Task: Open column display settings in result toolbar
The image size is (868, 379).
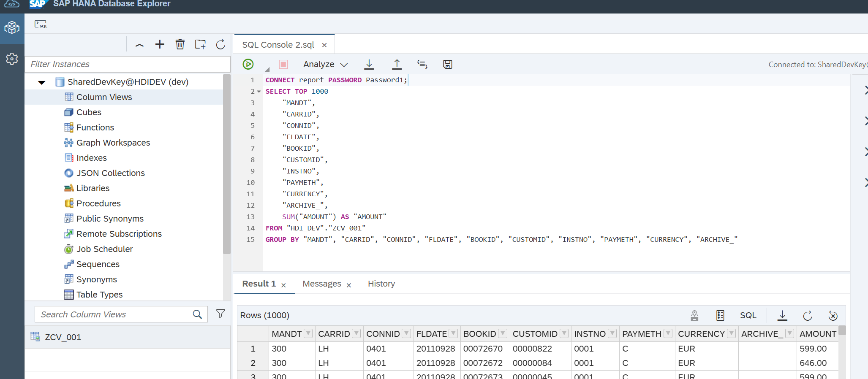Action: [x=720, y=315]
